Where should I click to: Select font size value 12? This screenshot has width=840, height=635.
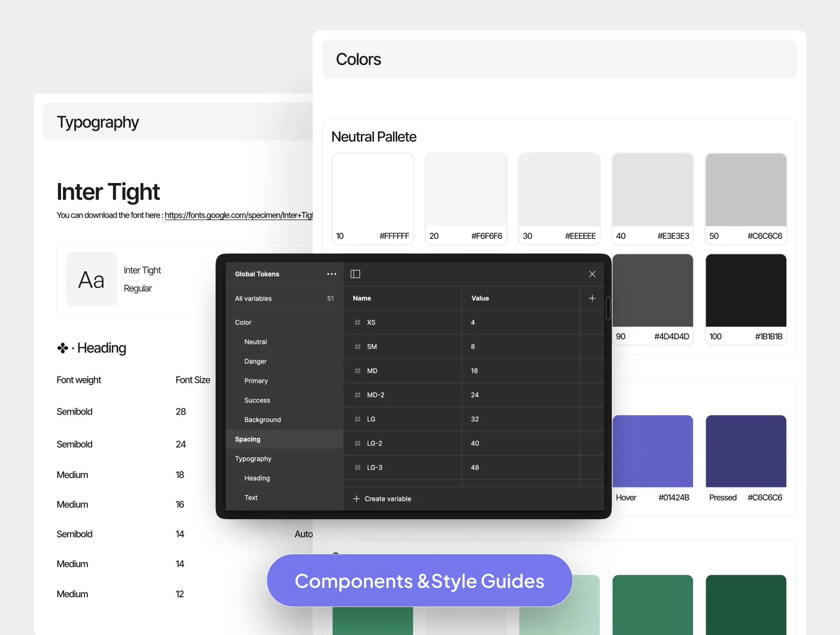(x=180, y=594)
